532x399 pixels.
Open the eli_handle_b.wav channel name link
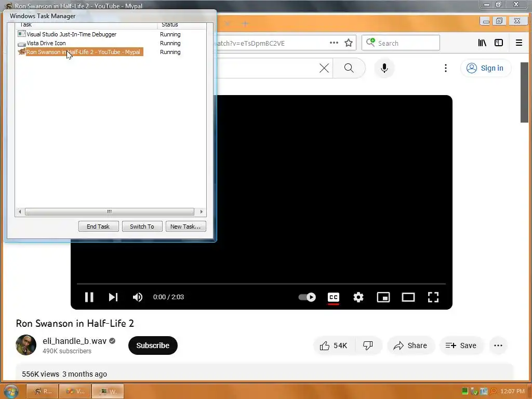(x=75, y=341)
